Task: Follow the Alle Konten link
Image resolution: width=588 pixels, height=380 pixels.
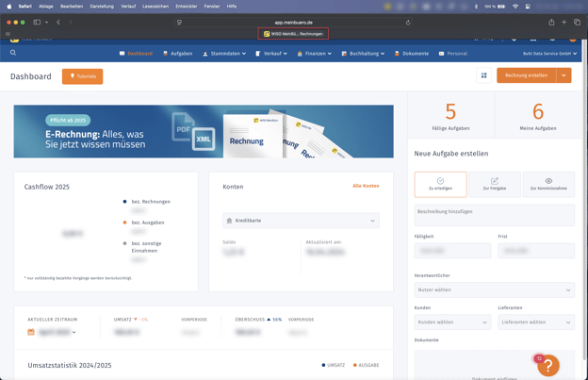Action: pyautogui.click(x=366, y=186)
